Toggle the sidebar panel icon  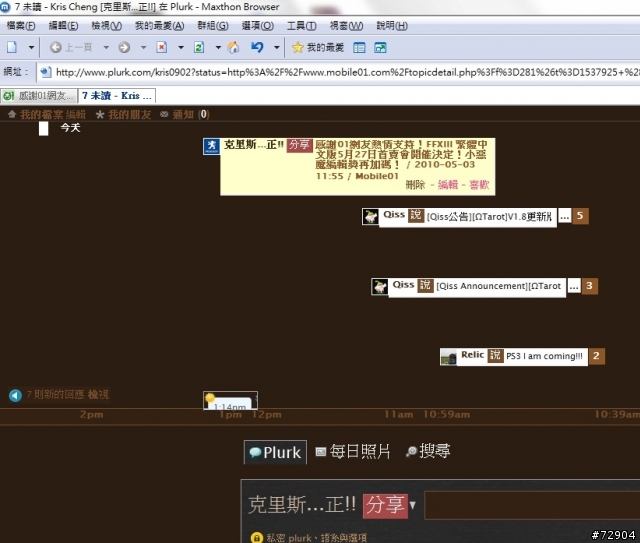(359, 48)
